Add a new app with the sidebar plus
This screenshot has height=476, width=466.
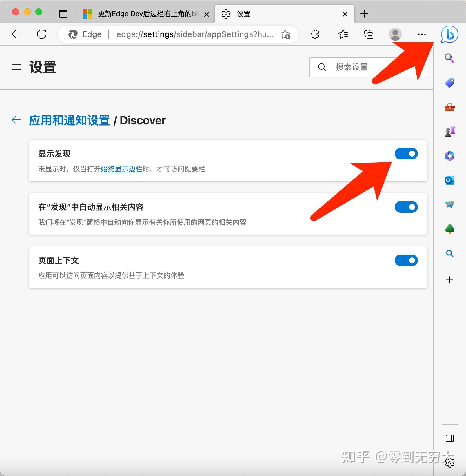click(x=449, y=280)
